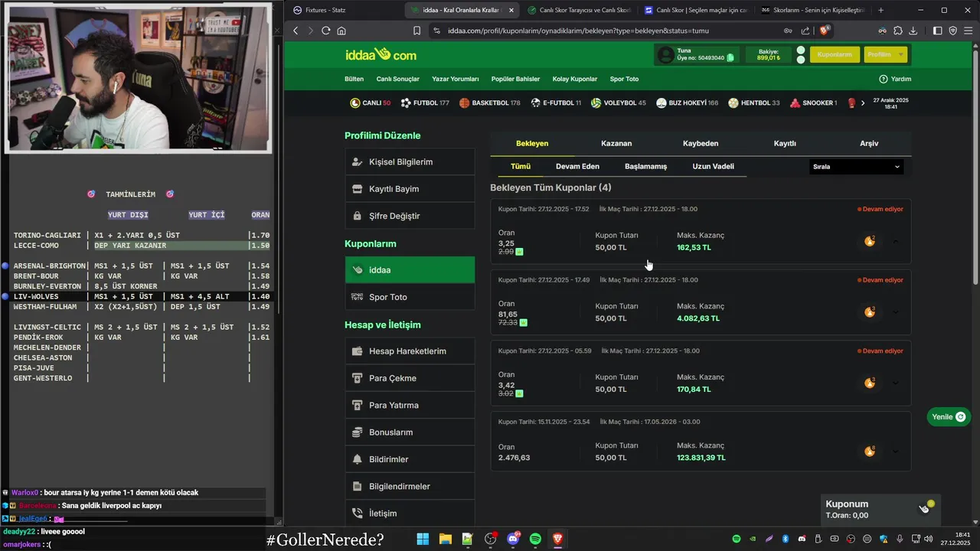The image size is (980, 551).
Task: Open the Brave VPN shield icon
Action: coord(952,31)
